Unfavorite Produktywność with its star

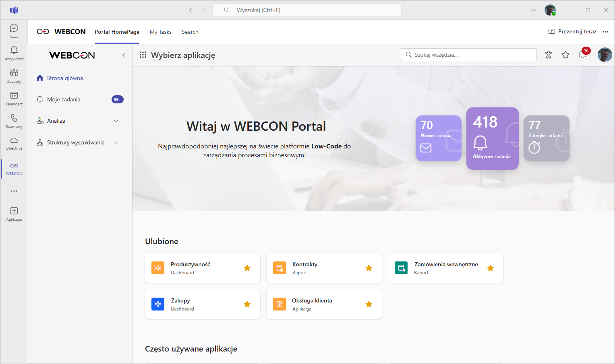(x=247, y=268)
